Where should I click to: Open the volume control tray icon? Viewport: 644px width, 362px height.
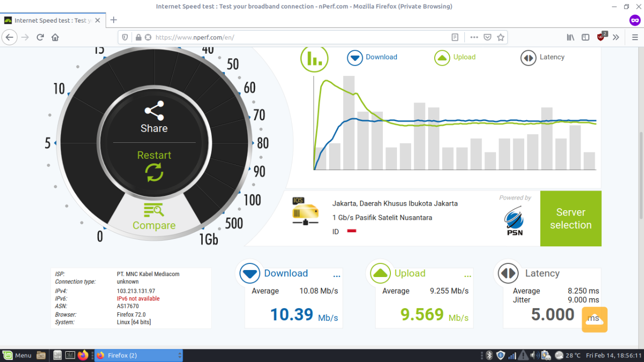[534, 355]
